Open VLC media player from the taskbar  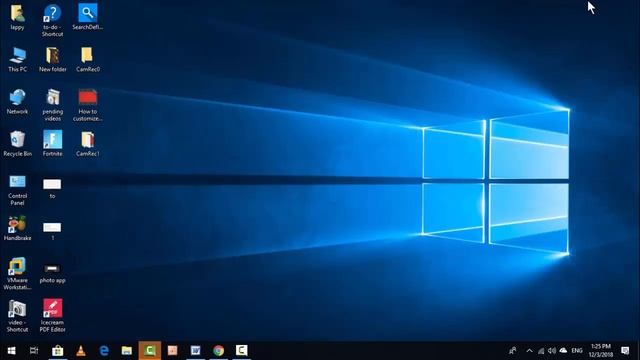pyautogui.click(x=81, y=351)
